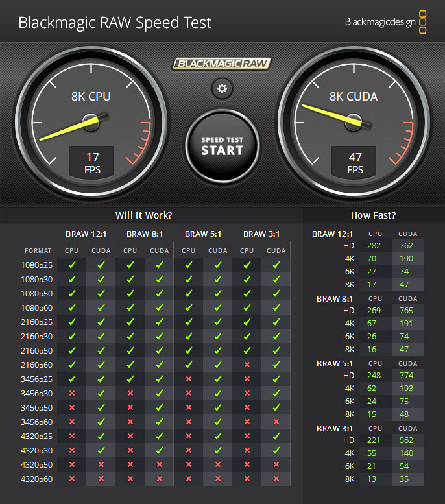
Task: Click 2160p60 BRAW 3:1 CPU red cross
Action: 247,365
